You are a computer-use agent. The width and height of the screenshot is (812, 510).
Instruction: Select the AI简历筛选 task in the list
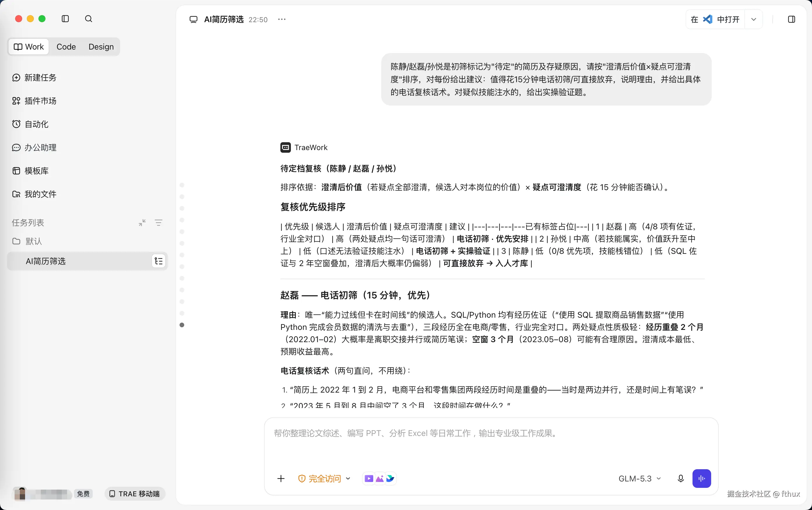(87, 261)
